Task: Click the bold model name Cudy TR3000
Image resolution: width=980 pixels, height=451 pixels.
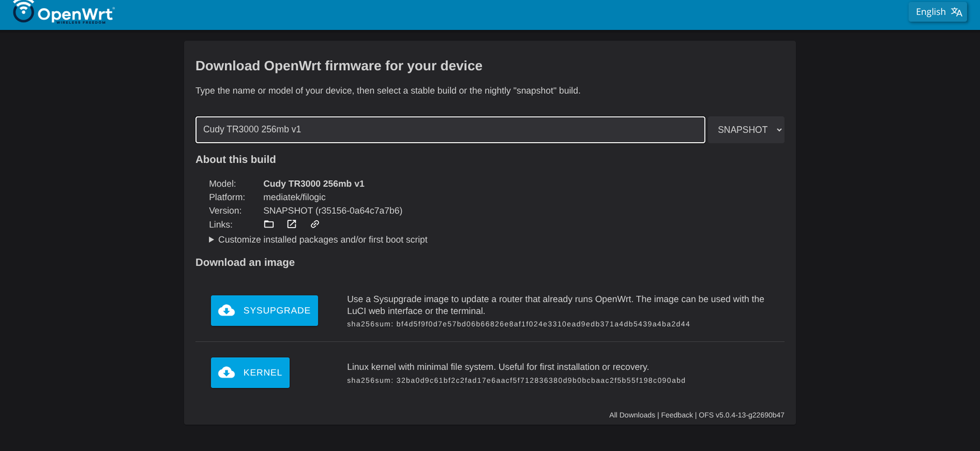Action: [x=314, y=184]
